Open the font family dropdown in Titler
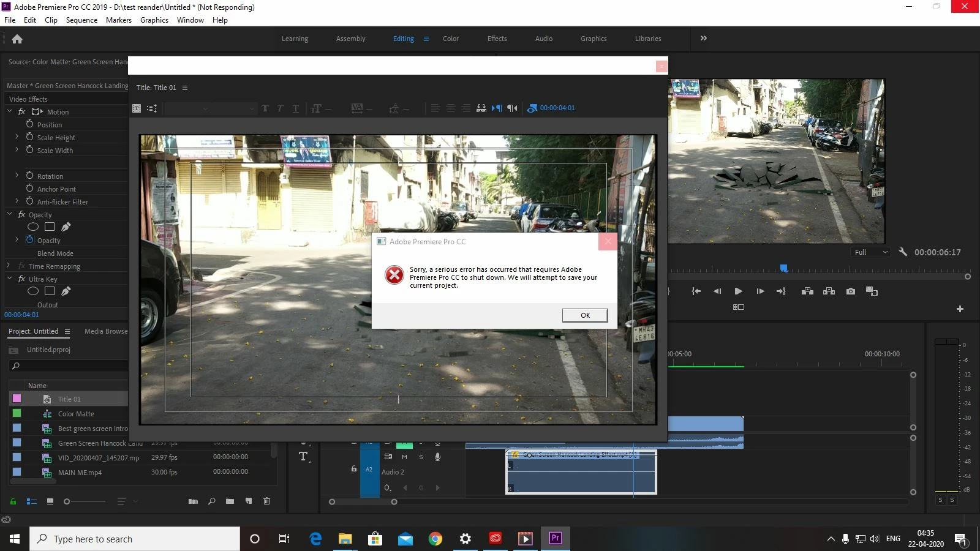 click(187, 108)
